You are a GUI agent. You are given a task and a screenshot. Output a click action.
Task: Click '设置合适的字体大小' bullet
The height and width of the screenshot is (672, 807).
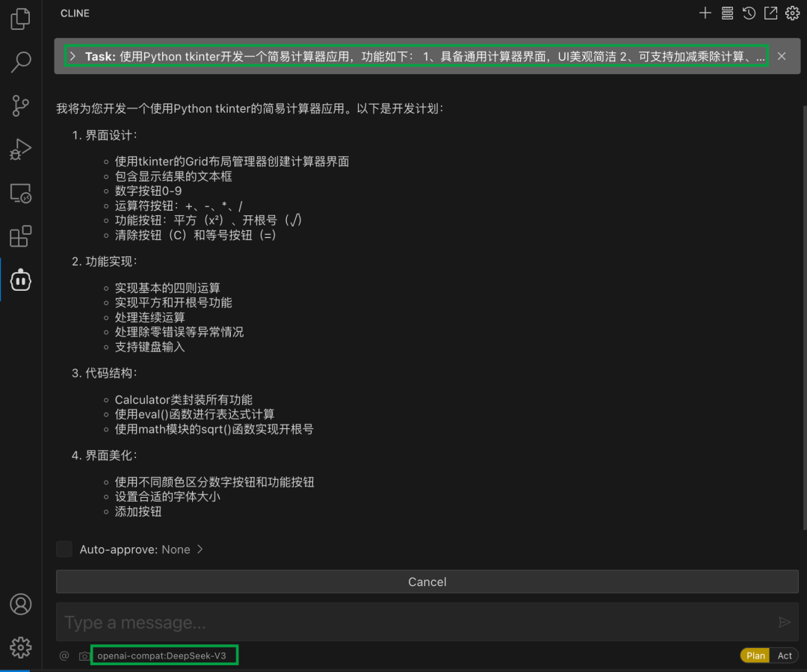click(168, 497)
